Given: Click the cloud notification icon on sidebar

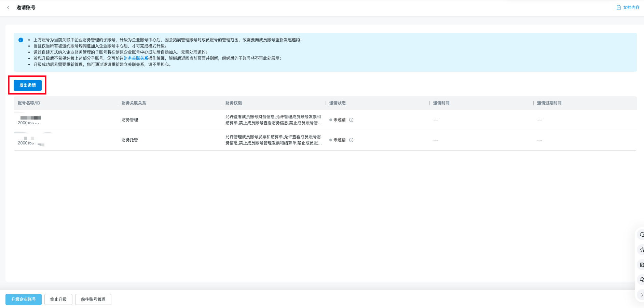Looking at the screenshot, I should 641,280.
